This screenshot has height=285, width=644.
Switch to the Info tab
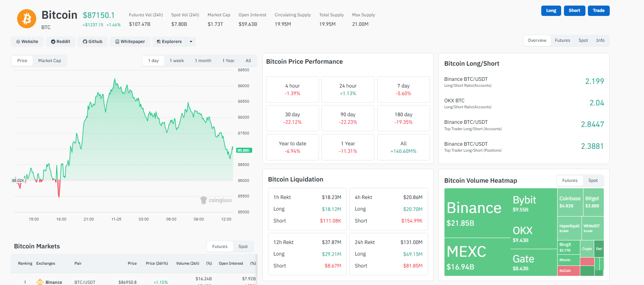click(600, 40)
